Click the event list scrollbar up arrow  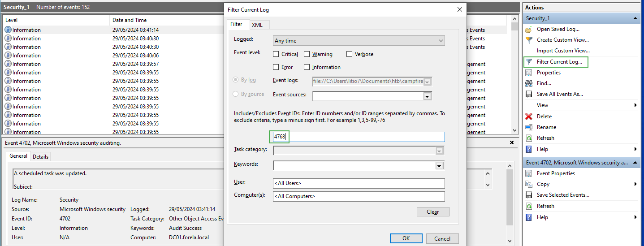pyautogui.click(x=514, y=18)
